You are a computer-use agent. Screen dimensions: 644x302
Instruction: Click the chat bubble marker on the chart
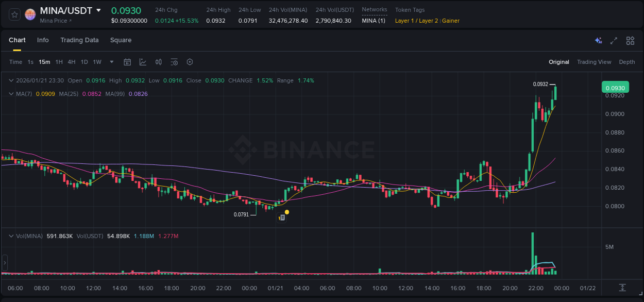tap(282, 218)
